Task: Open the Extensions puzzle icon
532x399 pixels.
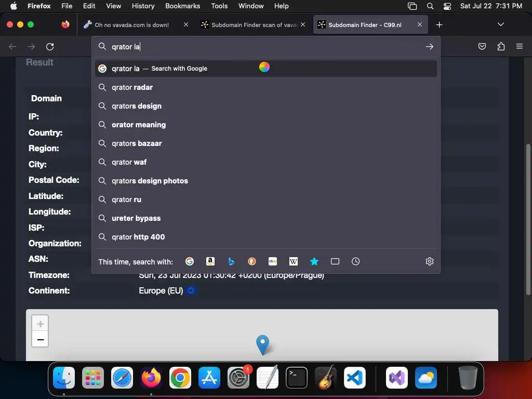Action: [501, 46]
